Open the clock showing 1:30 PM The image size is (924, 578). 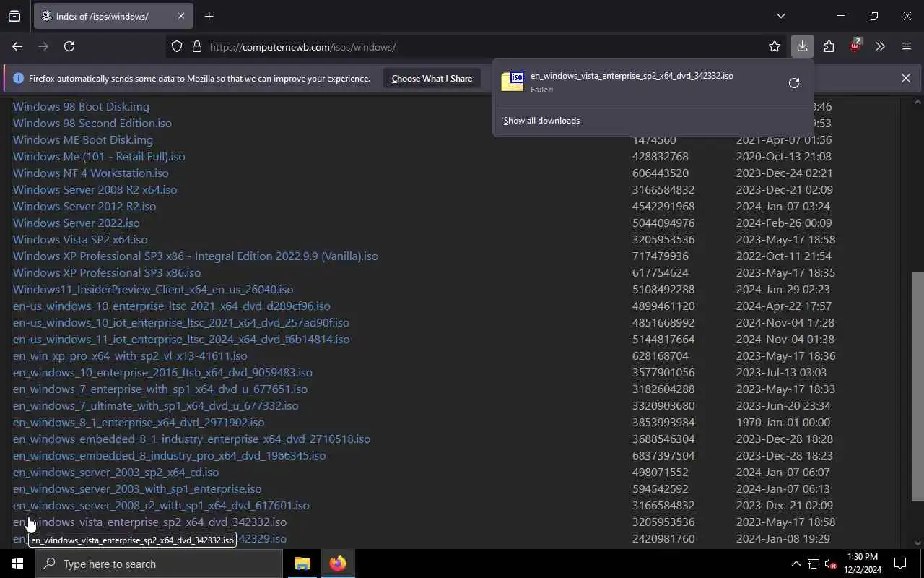tap(862, 564)
